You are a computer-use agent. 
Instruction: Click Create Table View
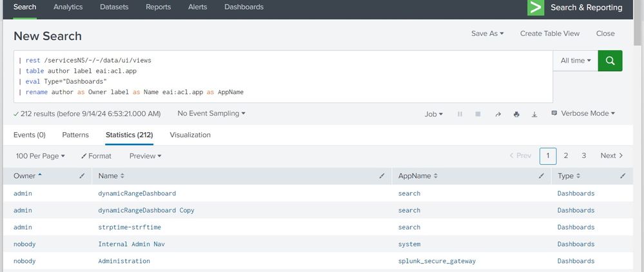(x=550, y=34)
